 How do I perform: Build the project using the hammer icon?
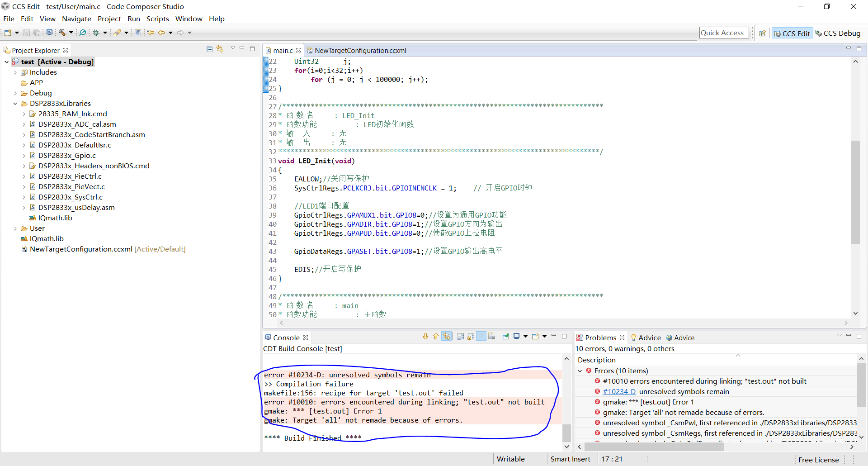(62, 32)
